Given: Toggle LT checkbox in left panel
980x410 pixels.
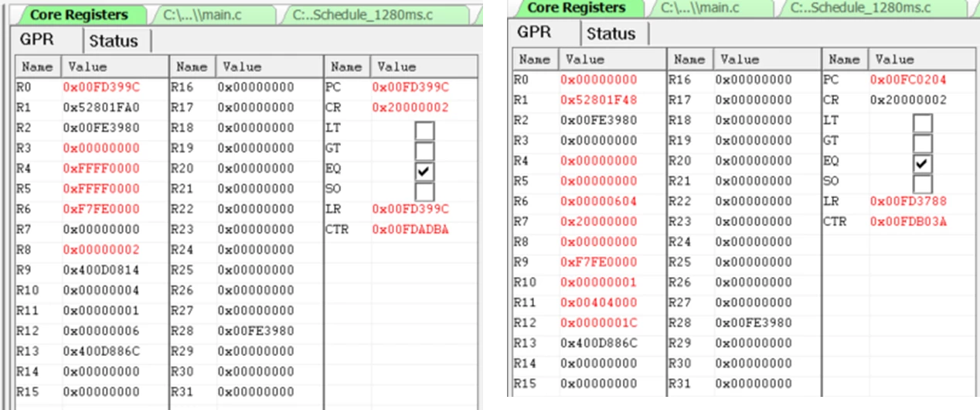Looking at the screenshot, I should point(424,129).
